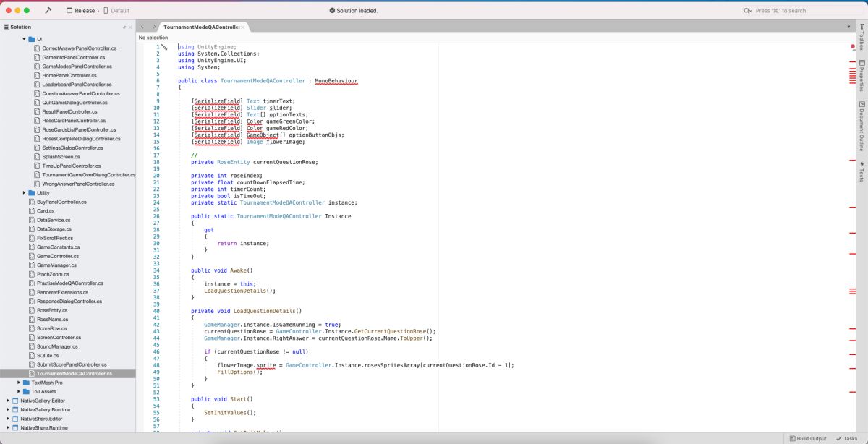Click the red error indicator atop scrollbar
Viewport: 868px width, 444px height.
[853, 46]
